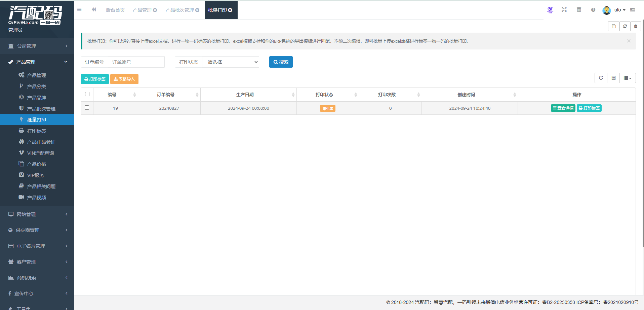Open 打印标签 in the sidebar menu

[37, 131]
